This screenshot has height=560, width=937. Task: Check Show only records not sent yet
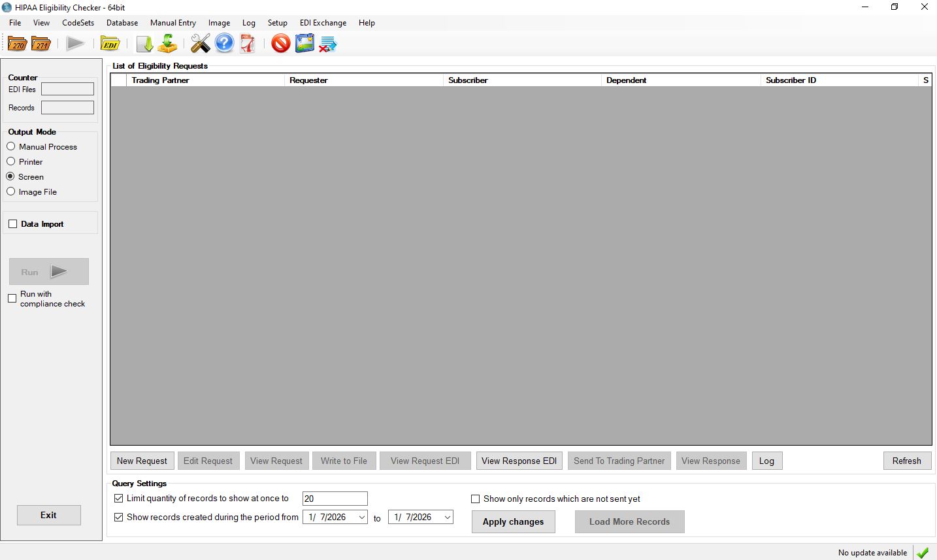click(476, 499)
